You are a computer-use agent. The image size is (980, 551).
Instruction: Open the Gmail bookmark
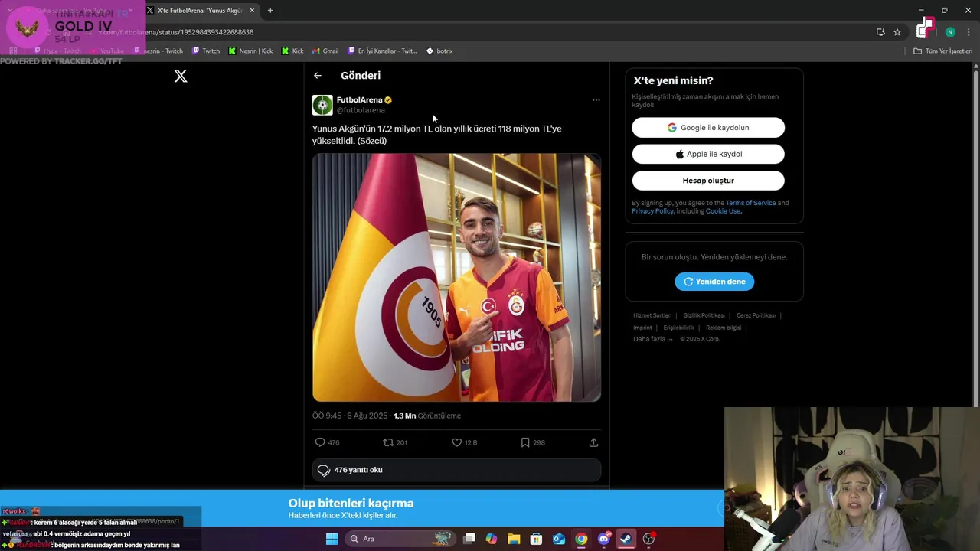point(325,51)
